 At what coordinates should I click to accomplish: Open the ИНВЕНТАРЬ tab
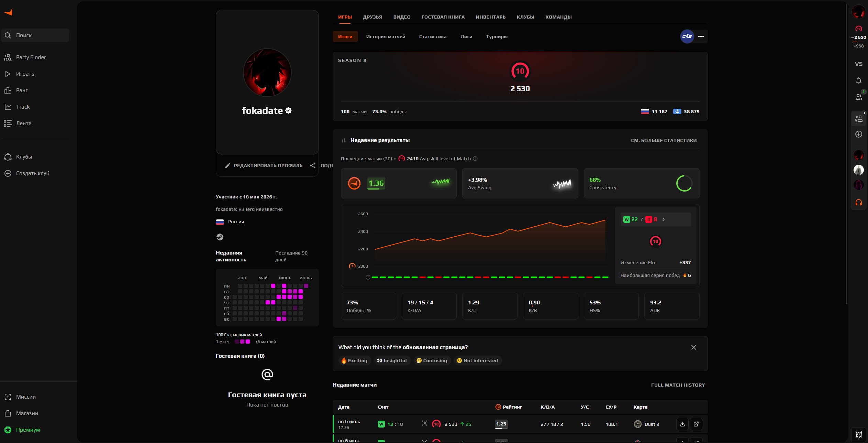(490, 17)
